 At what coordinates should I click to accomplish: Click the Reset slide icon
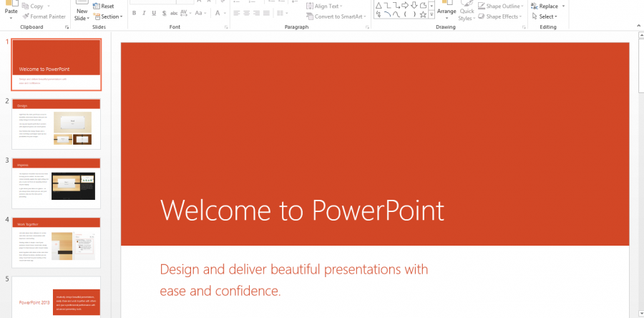pos(107,6)
